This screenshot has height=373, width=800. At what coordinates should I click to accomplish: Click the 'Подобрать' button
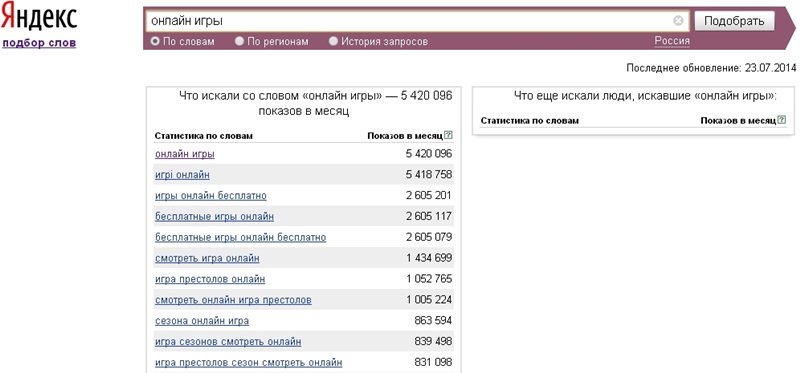pos(734,21)
